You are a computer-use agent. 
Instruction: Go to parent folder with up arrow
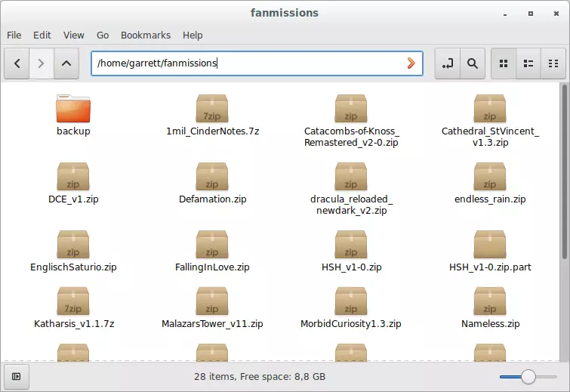point(66,63)
